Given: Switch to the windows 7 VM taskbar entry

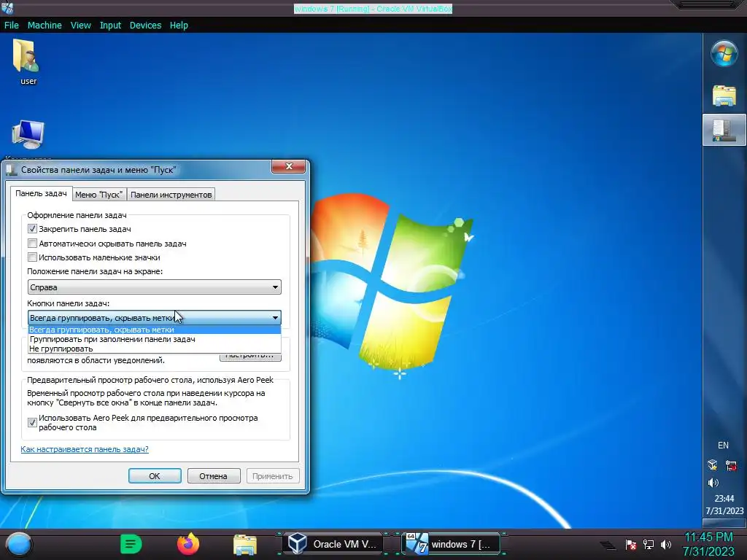Looking at the screenshot, I should coord(451,544).
